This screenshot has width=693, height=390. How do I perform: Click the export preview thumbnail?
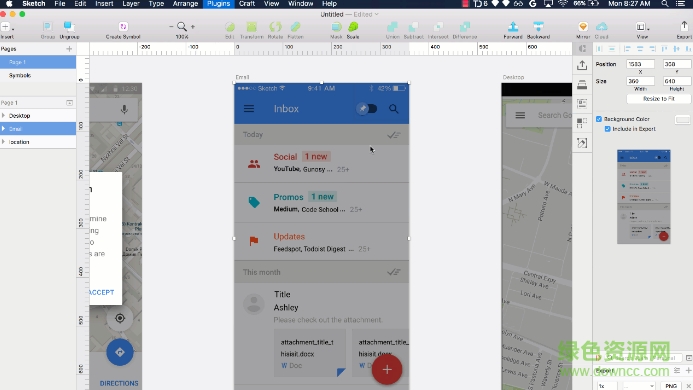point(644,197)
